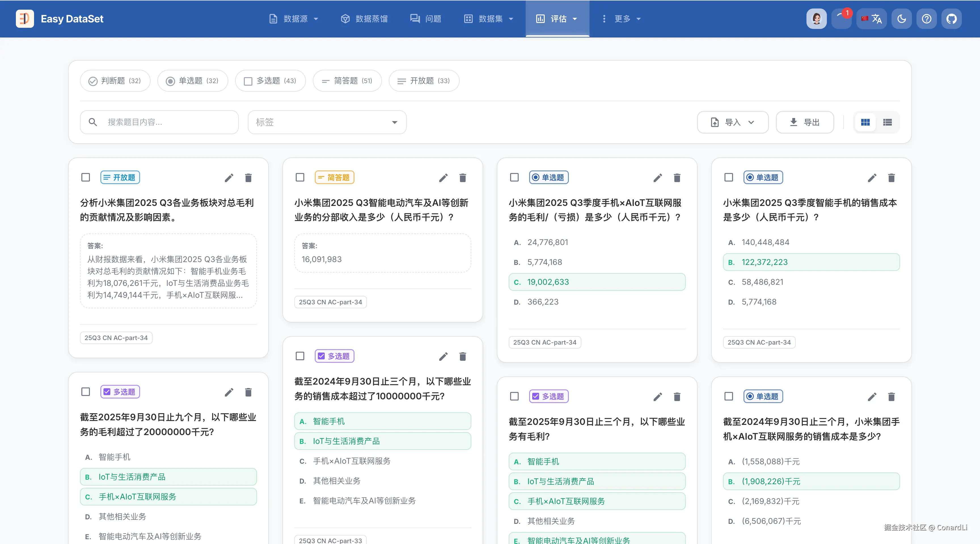Switch language with the translate icon
This screenshot has width=980, height=544.
(x=872, y=19)
